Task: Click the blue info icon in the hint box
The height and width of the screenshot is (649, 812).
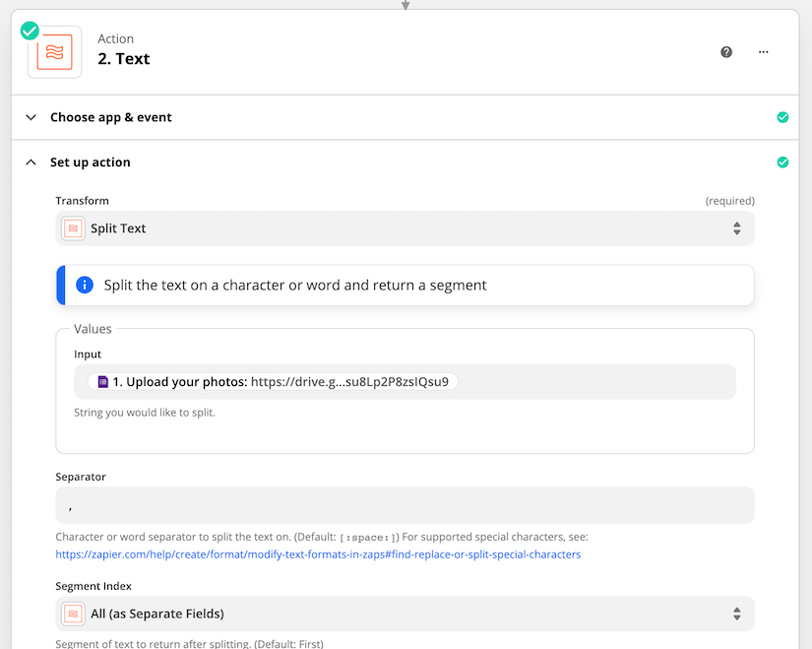Action: coord(85,285)
